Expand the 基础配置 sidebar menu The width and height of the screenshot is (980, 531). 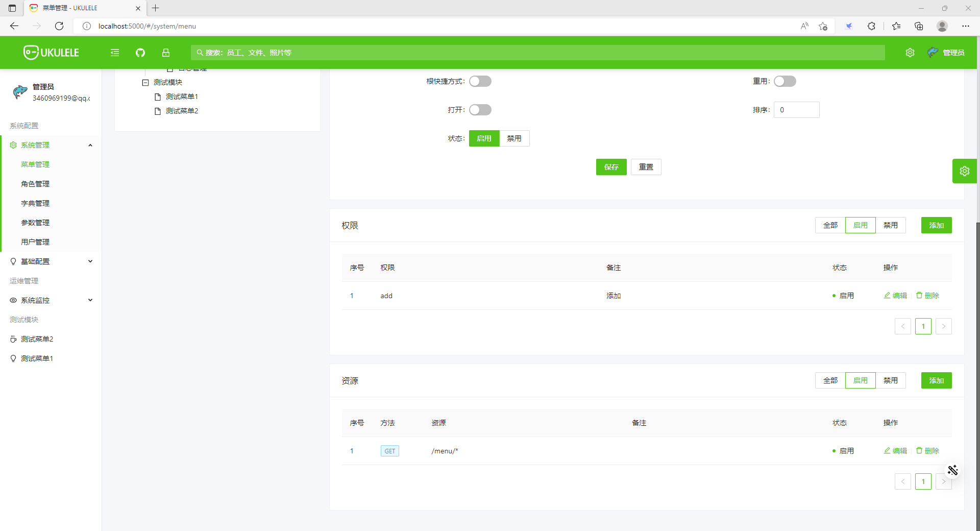tap(51, 261)
